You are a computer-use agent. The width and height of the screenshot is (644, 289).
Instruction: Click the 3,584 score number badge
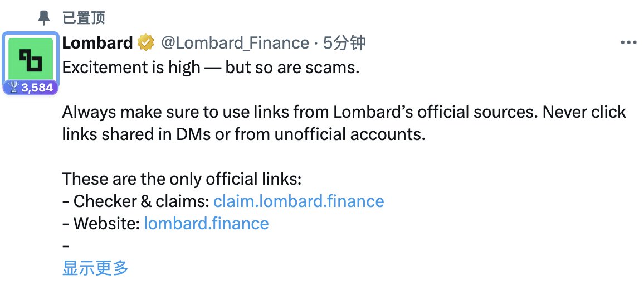(x=31, y=88)
